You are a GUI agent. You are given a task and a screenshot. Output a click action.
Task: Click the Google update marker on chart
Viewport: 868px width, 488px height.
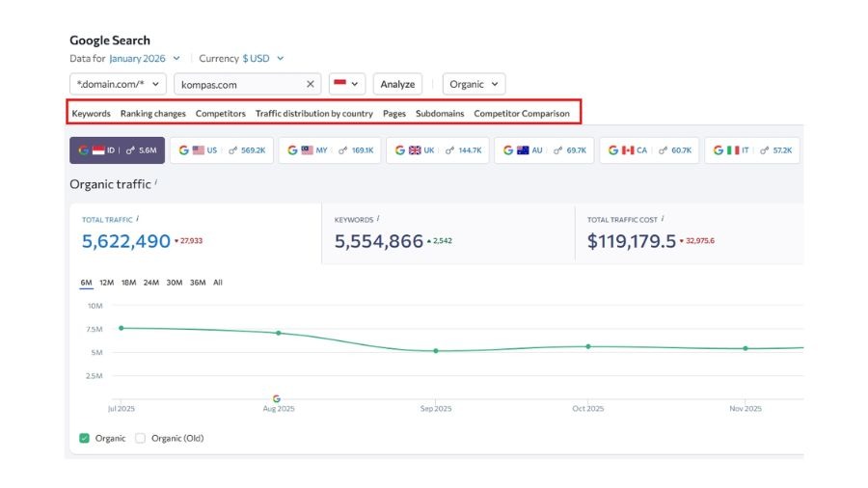pyautogui.click(x=277, y=398)
